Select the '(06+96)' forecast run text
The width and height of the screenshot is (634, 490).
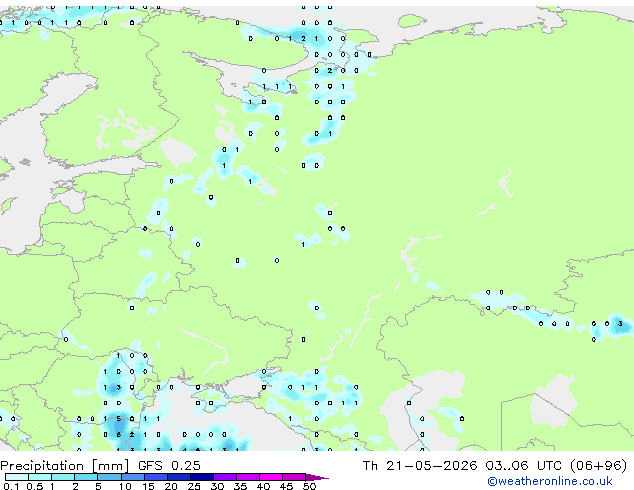tap(598, 466)
